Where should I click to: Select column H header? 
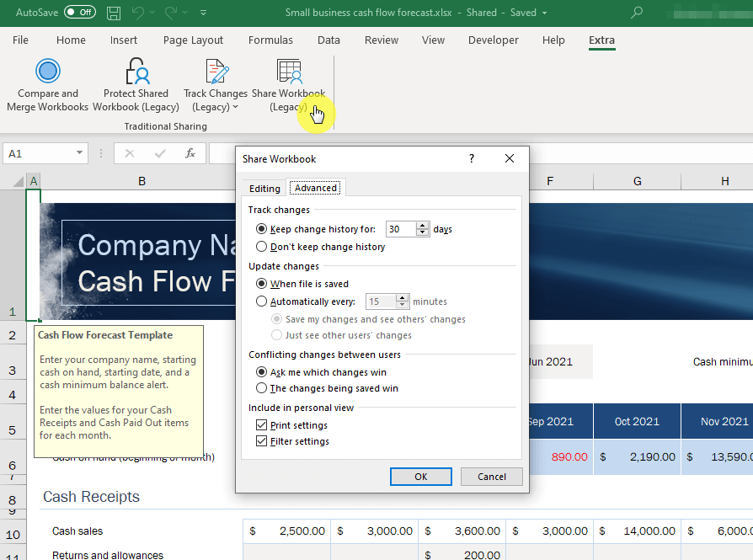tap(724, 182)
